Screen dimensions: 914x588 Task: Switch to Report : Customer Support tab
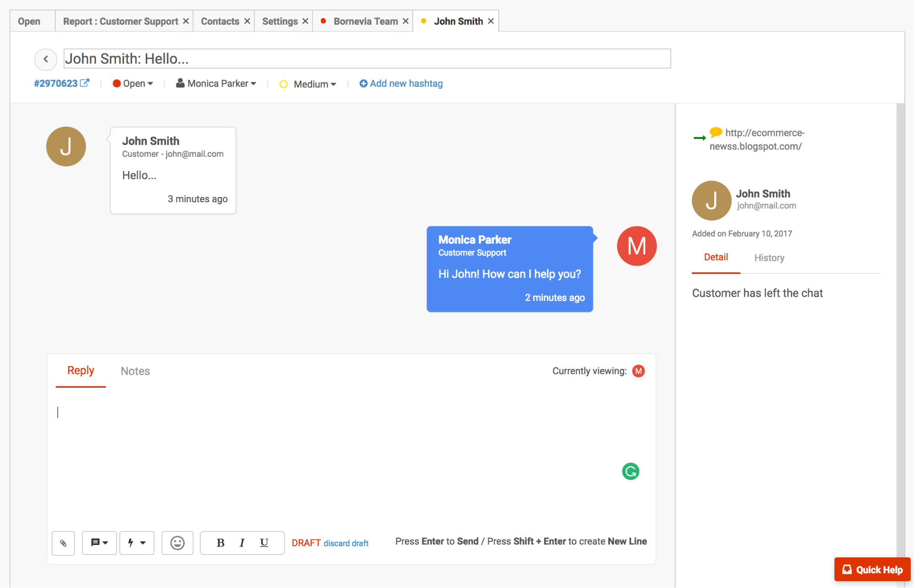coord(121,21)
